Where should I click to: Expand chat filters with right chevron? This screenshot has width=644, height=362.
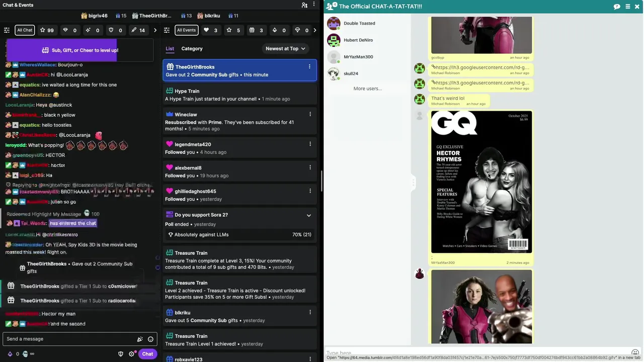pos(155,30)
